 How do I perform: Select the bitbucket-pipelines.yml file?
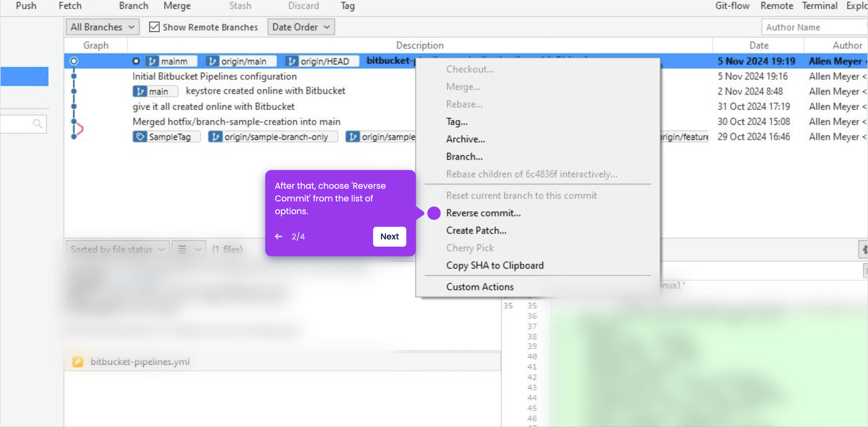tap(282, 362)
